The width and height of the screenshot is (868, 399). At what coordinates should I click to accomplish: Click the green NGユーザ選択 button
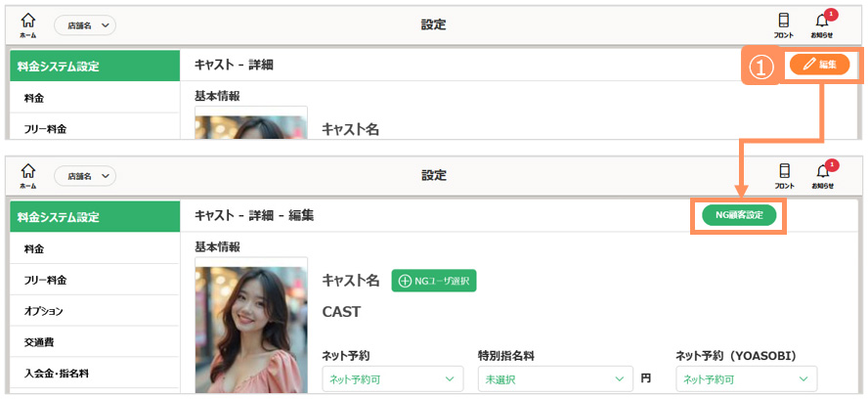(x=434, y=281)
